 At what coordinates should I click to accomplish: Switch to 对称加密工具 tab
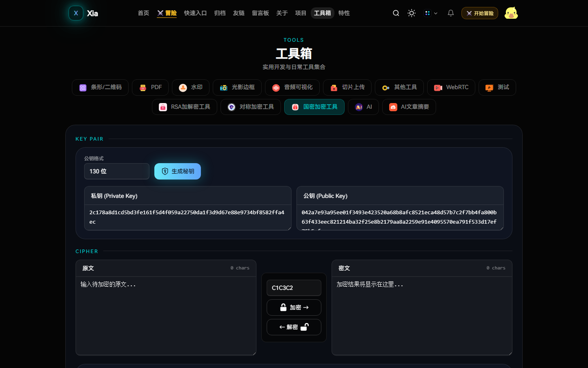pos(251,107)
